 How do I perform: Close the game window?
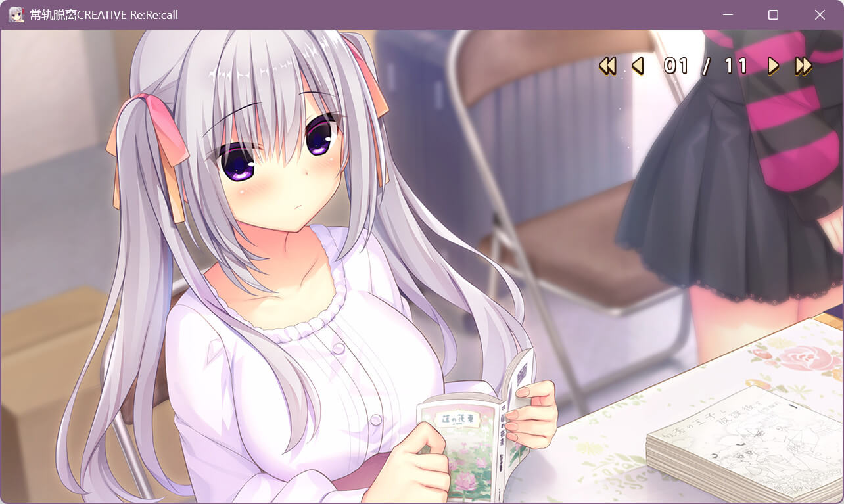coord(820,14)
